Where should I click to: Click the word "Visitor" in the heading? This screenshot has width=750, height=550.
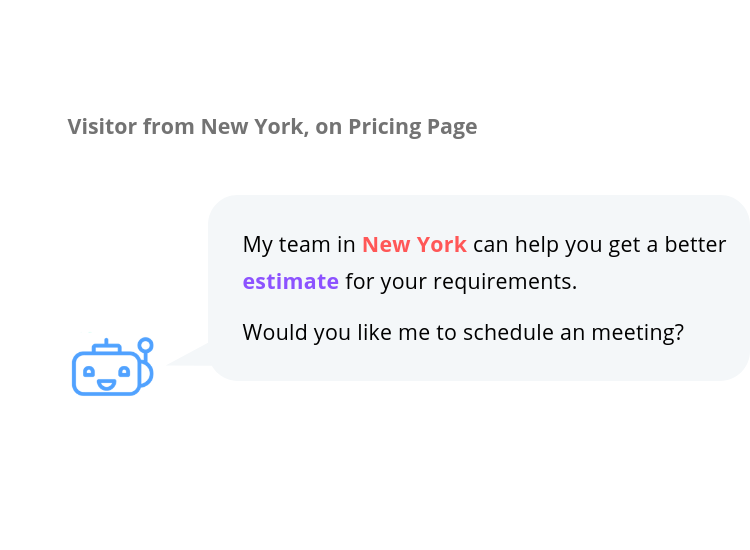click(x=102, y=127)
